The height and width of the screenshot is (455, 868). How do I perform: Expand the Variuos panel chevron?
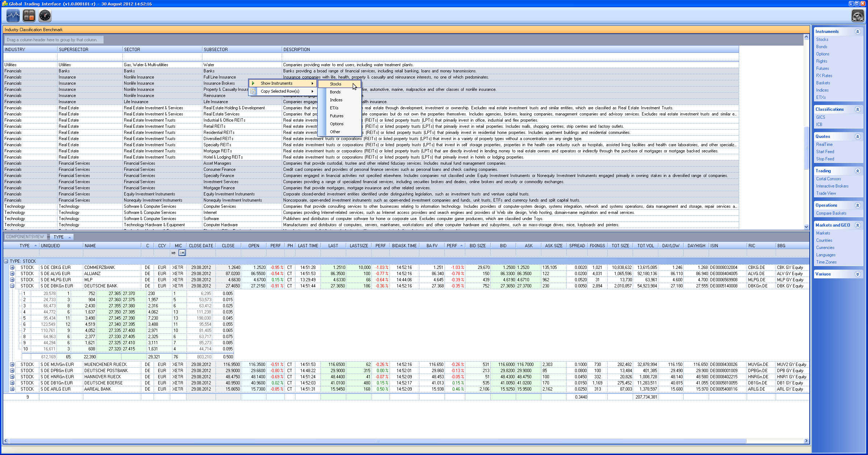tap(857, 274)
